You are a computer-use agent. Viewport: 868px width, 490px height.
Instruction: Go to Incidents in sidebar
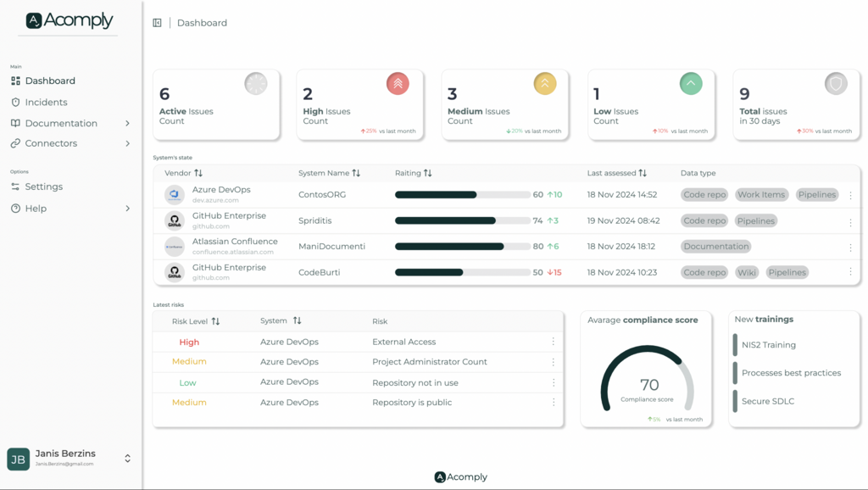[x=46, y=103]
